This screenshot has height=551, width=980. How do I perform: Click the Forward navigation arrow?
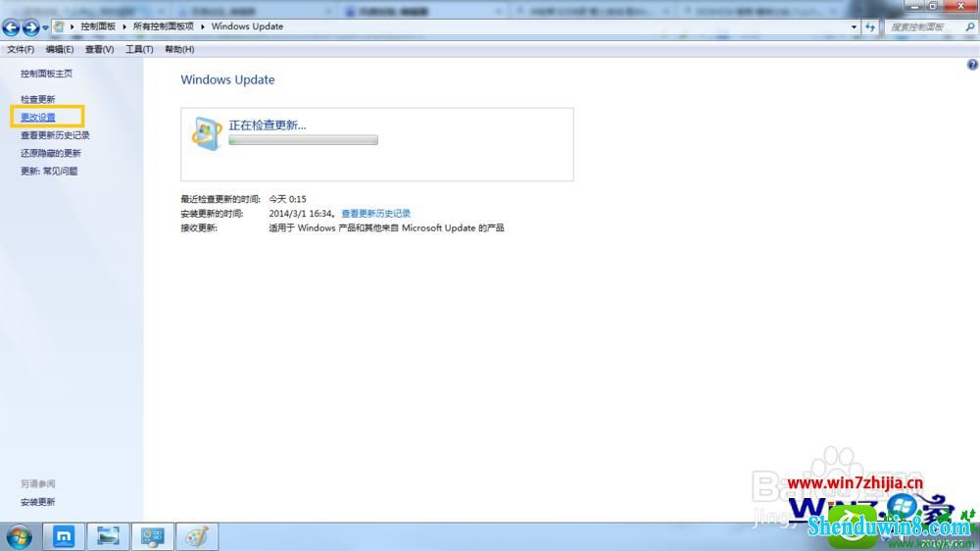pyautogui.click(x=30, y=26)
